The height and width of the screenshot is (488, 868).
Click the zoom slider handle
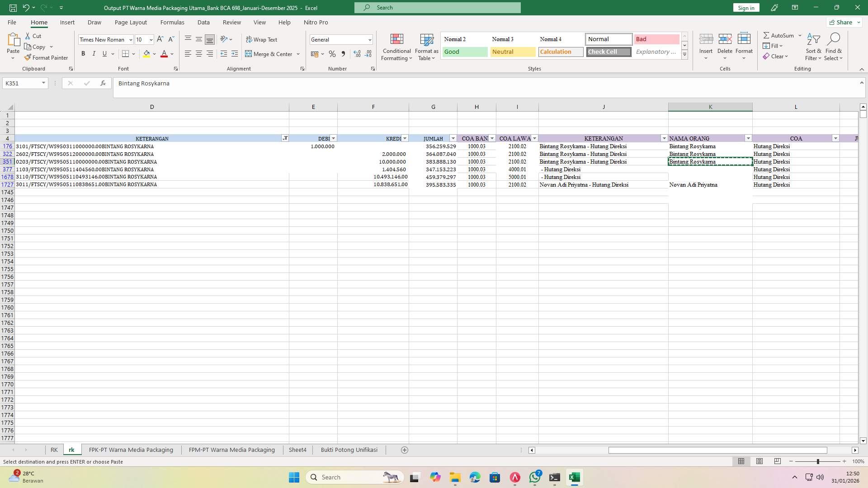click(x=817, y=461)
